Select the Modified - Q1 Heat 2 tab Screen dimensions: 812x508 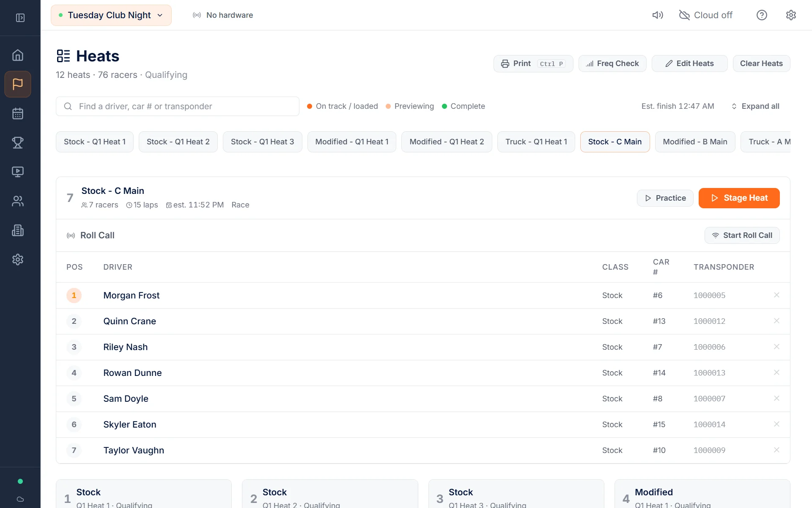447,142
